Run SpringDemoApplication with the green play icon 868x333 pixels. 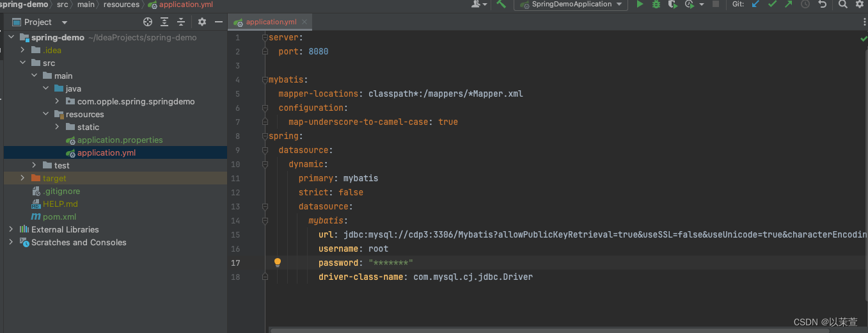tap(640, 4)
